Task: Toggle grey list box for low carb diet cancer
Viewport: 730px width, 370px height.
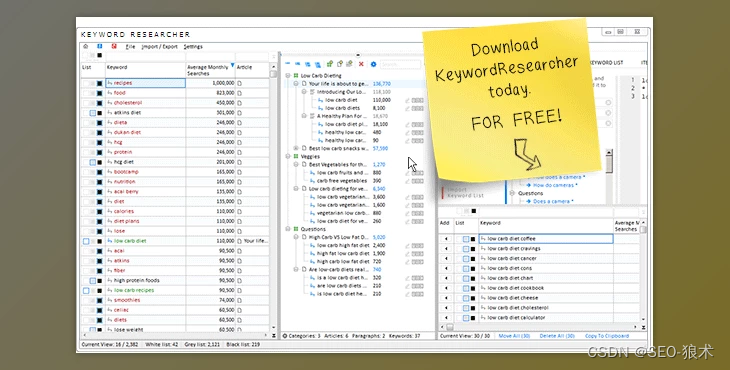Action: point(466,259)
